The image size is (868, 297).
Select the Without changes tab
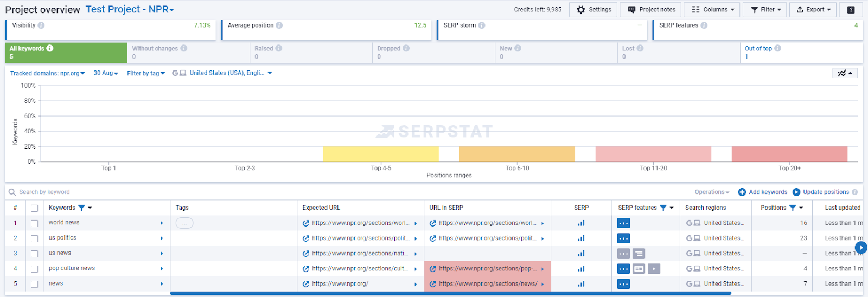click(189, 53)
